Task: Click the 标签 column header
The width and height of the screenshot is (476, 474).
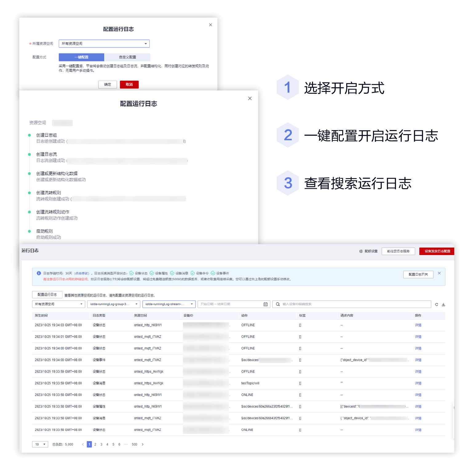Action: click(302, 316)
